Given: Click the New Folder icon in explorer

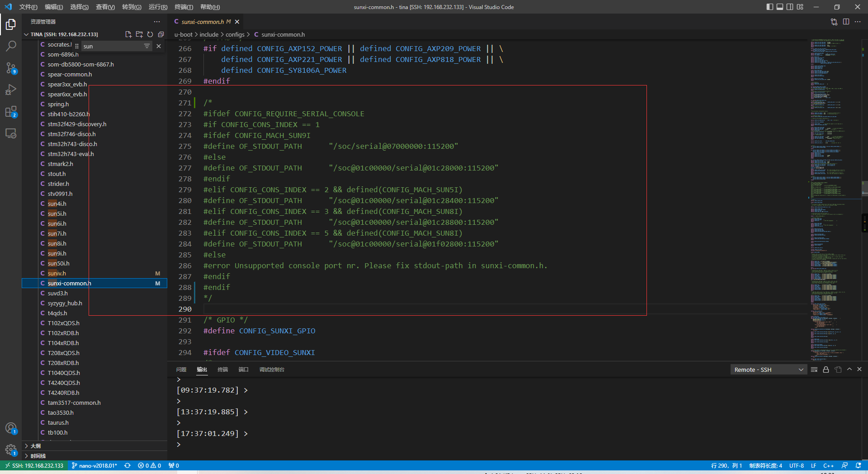Looking at the screenshot, I should coord(139,34).
